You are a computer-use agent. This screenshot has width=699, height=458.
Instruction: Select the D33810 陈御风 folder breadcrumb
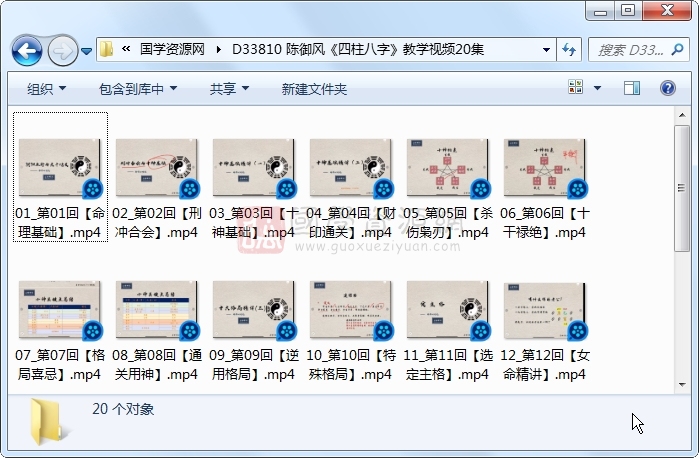[x=358, y=49]
